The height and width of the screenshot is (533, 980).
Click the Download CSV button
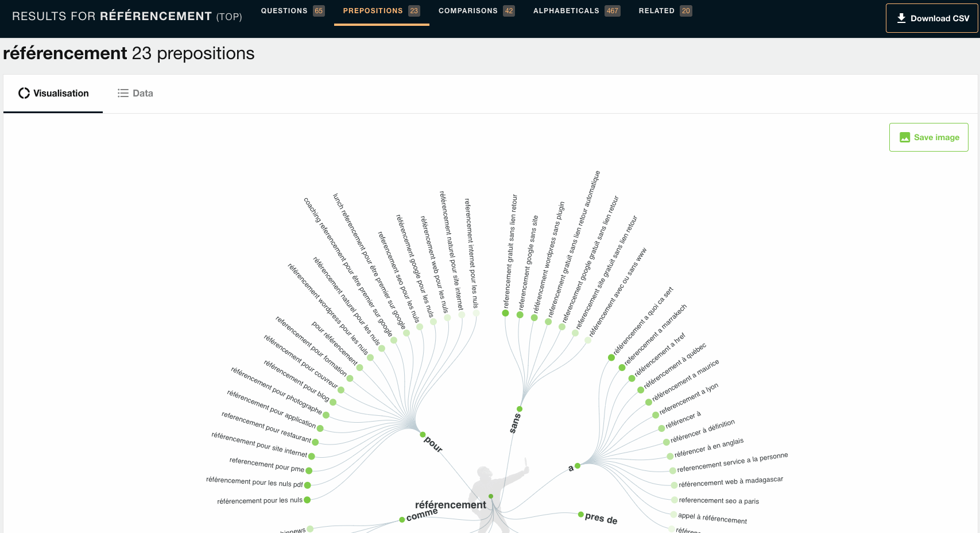click(x=932, y=18)
